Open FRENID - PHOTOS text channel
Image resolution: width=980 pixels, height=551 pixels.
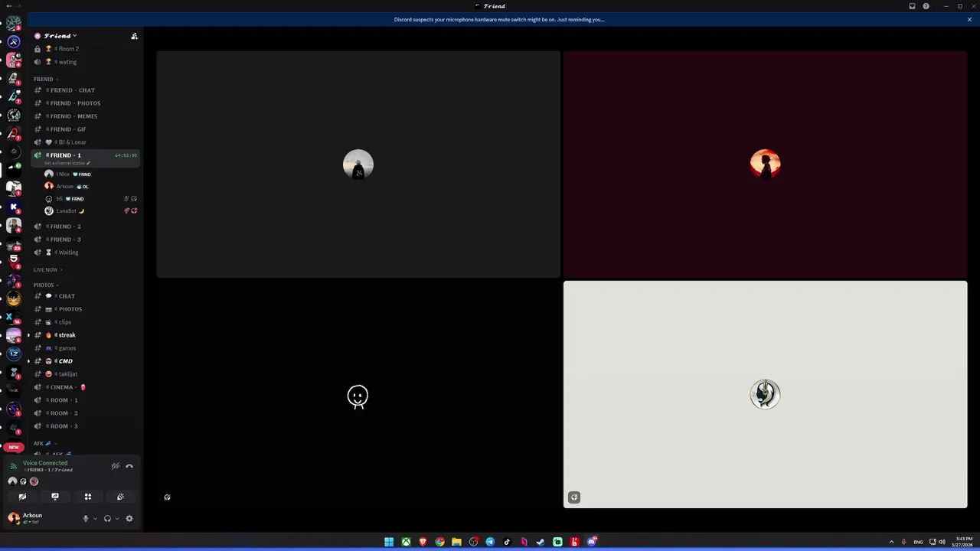pos(85,103)
